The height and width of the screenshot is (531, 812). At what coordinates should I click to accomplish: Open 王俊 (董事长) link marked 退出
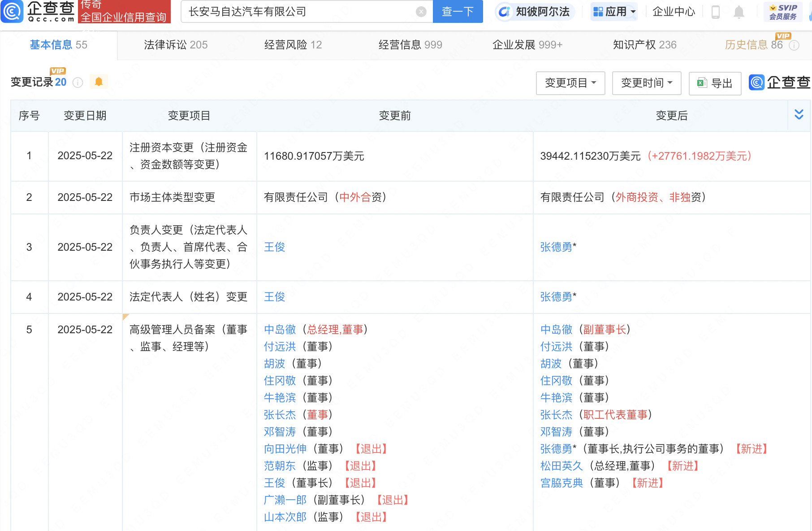pos(275,483)
